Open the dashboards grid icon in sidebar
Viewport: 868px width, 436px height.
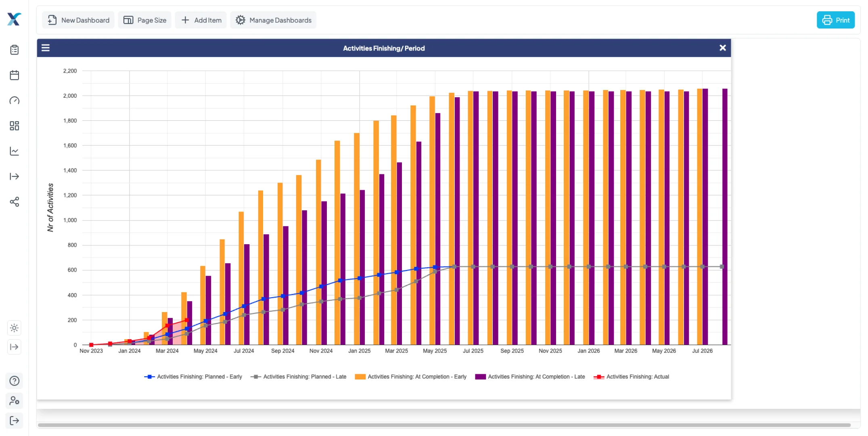pyautogui.click(x=15, y=126)
